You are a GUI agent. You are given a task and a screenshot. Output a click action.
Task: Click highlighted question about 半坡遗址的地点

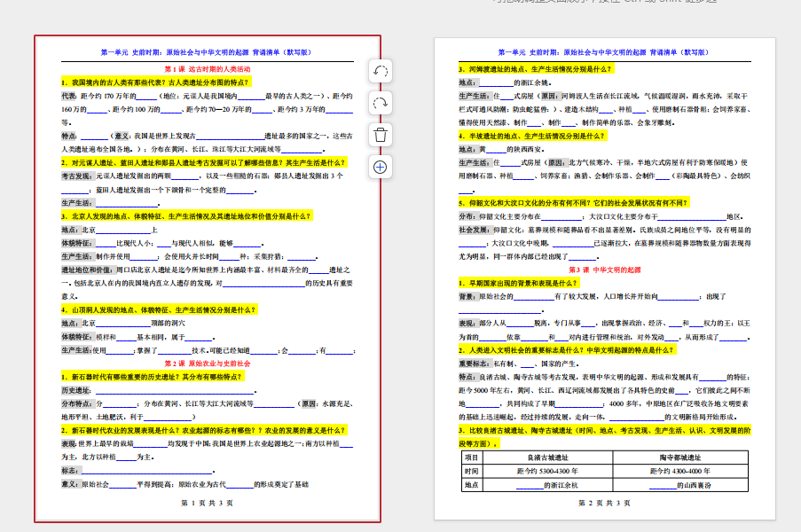click(530, 136)
